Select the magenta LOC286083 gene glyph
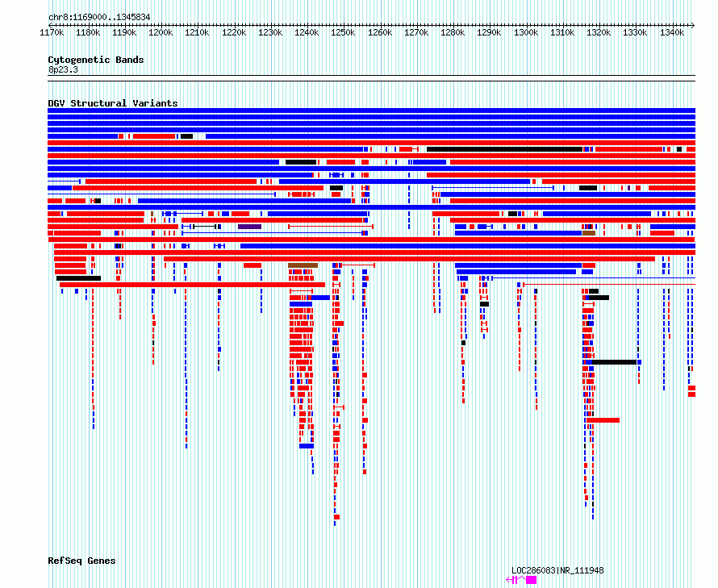718x588 pixels. coord(521,580)
